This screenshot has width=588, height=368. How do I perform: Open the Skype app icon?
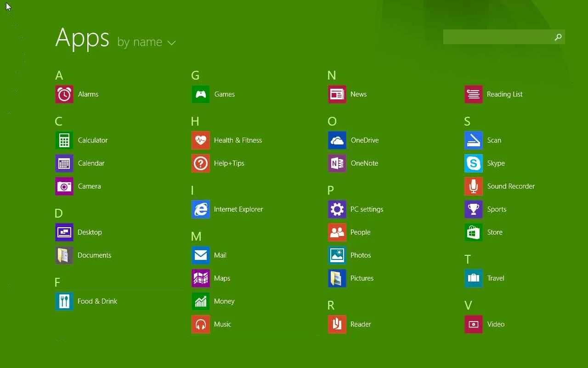point(474,163)
